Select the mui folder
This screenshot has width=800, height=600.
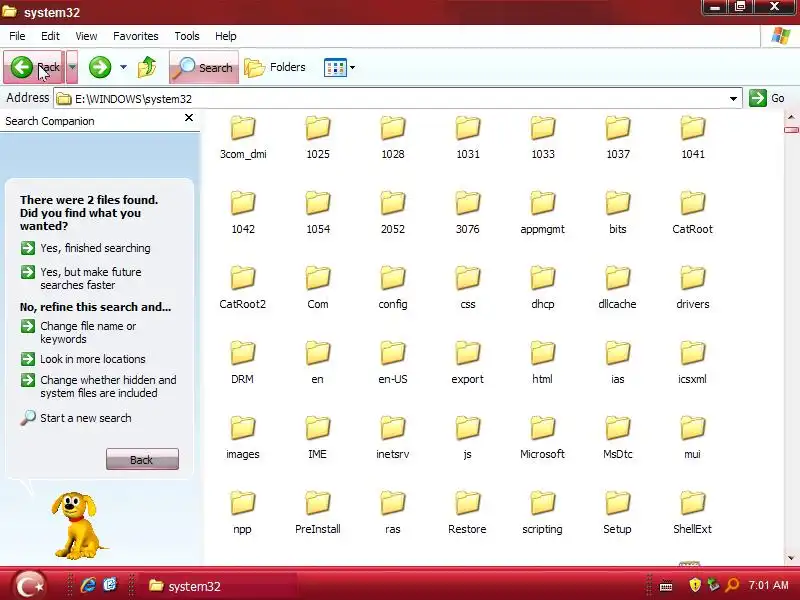(692, 437)
